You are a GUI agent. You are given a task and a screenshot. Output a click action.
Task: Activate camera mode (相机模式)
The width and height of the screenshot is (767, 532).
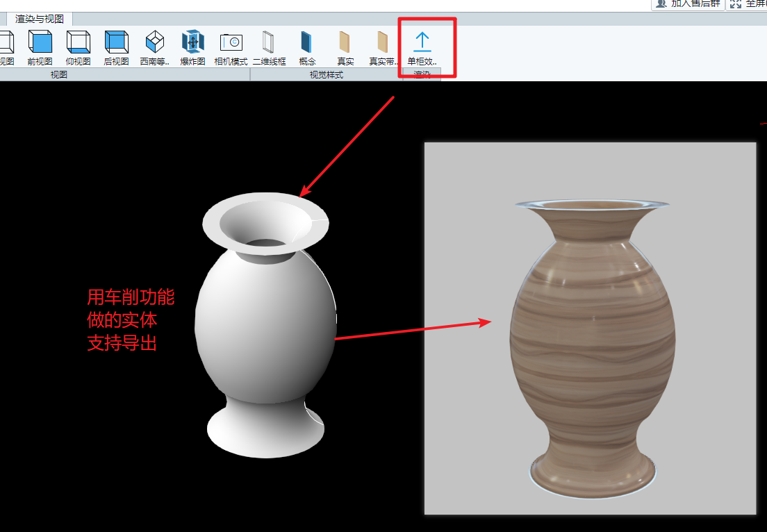(x=231, y=47)
